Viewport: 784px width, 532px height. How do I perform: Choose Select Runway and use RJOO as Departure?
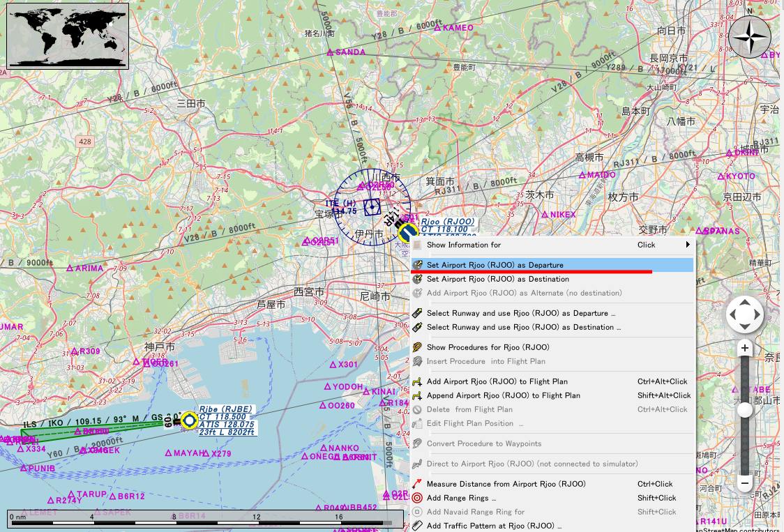[x=516, y=313]
